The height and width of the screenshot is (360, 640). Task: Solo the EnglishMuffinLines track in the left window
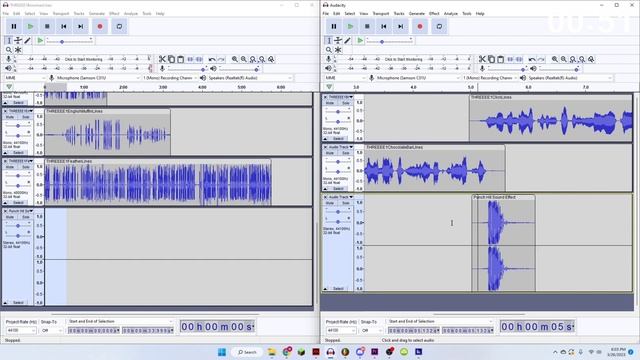(x=25, y=117)
